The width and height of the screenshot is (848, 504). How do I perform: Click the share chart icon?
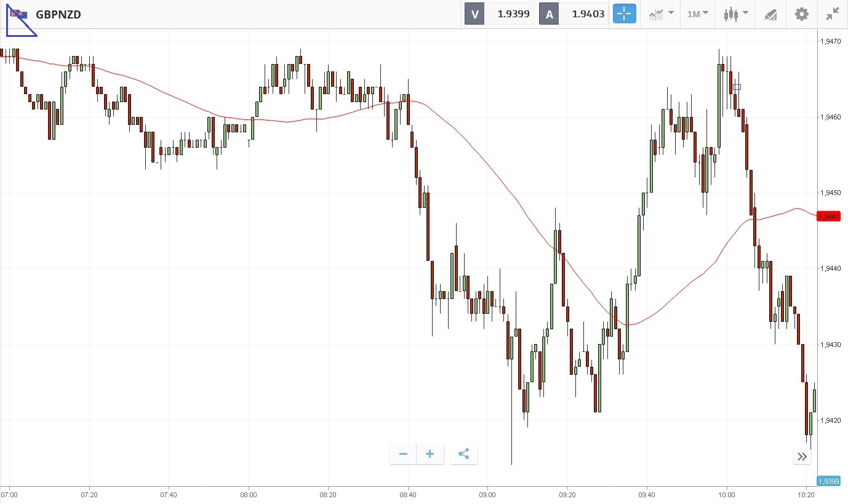coord(464,454)
